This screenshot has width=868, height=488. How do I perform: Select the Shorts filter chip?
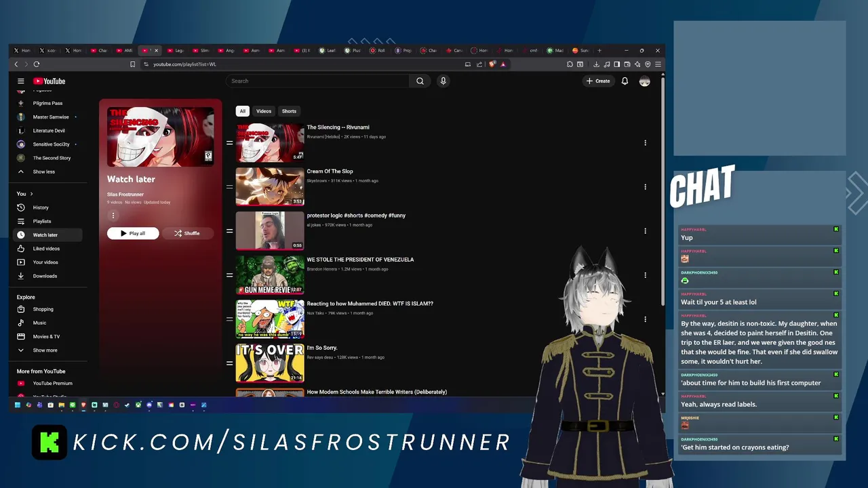pos(289,111)
